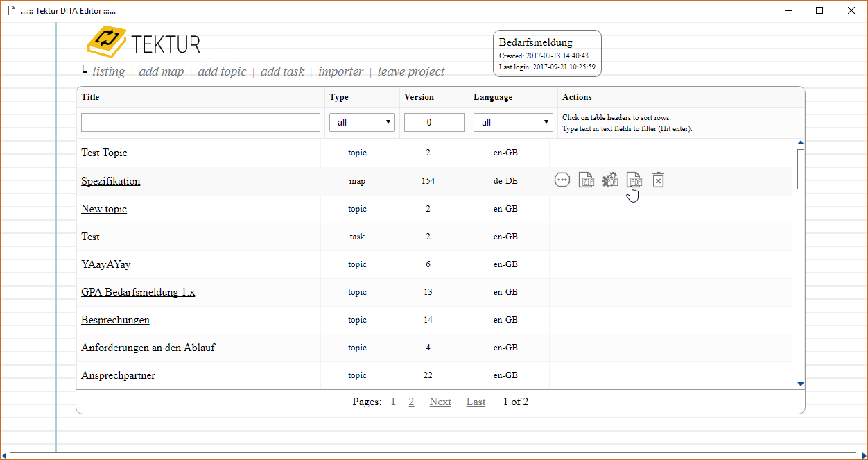Click the PDF document icon for Spezifikation

[x=634, y=180]
